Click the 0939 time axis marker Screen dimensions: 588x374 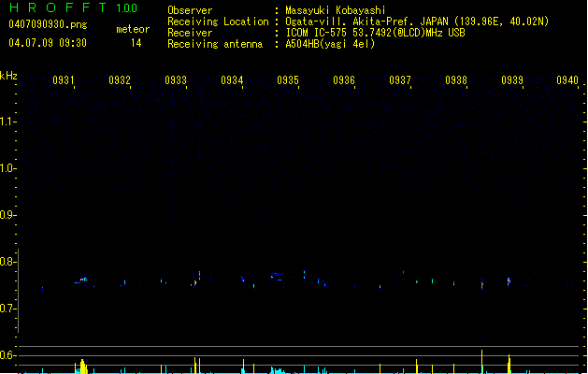pos(512,80)
